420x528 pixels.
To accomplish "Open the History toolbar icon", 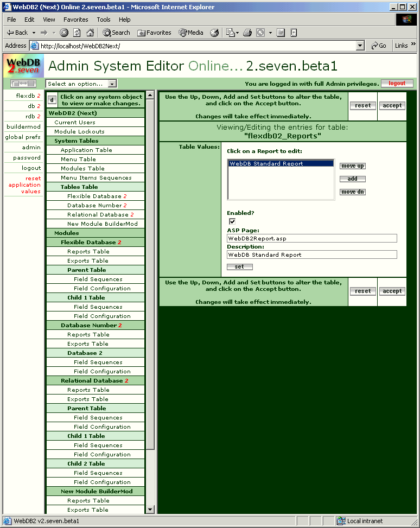I will pyautogui.click(x=214, y=33).
